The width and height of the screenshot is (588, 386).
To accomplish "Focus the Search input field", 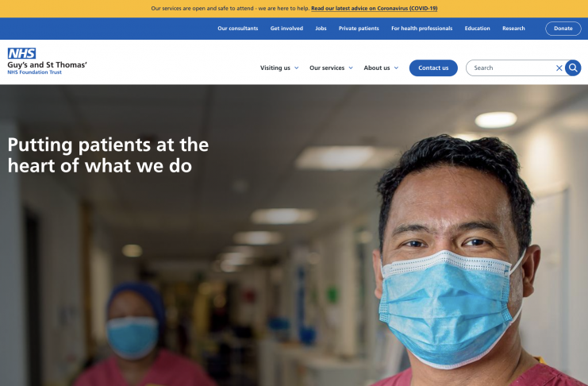I will tap(511, 68).
